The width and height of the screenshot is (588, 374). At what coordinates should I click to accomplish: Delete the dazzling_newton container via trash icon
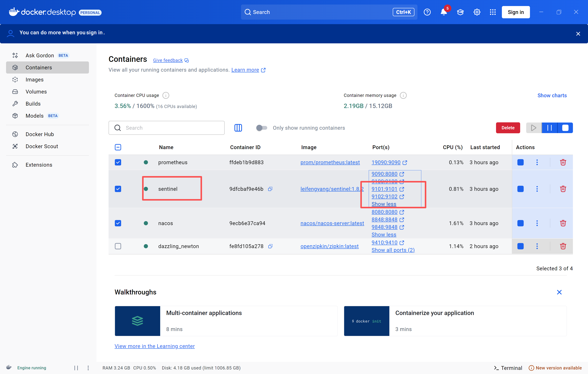[563, 246]
